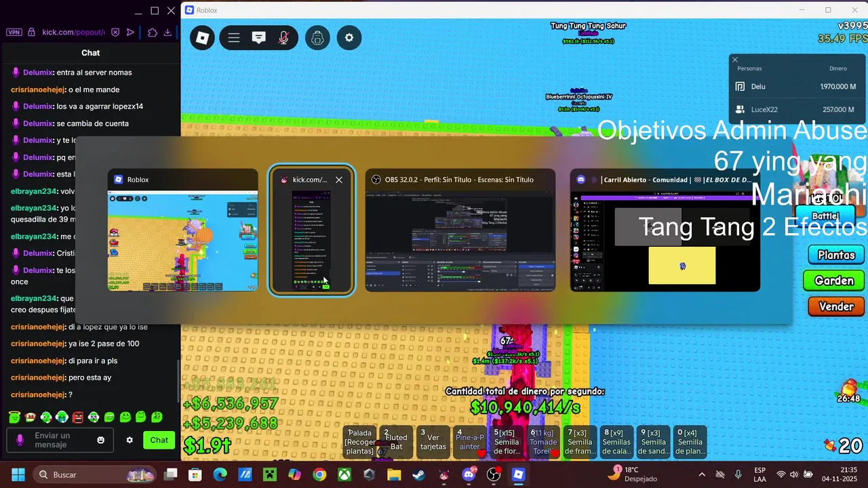This screenshot has width=868, height=488.
Task: Open the Windows Start menu
Action: coord(18,474)
